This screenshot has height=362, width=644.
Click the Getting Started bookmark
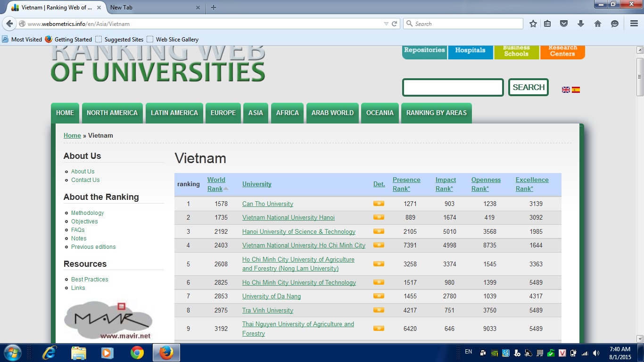(x=68, y=40)
